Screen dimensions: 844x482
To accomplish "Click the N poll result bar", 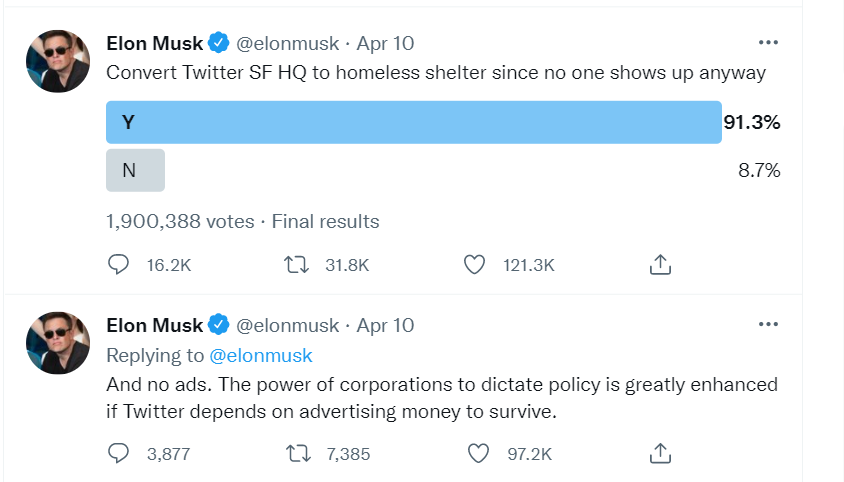I will [x=135, y=170].
